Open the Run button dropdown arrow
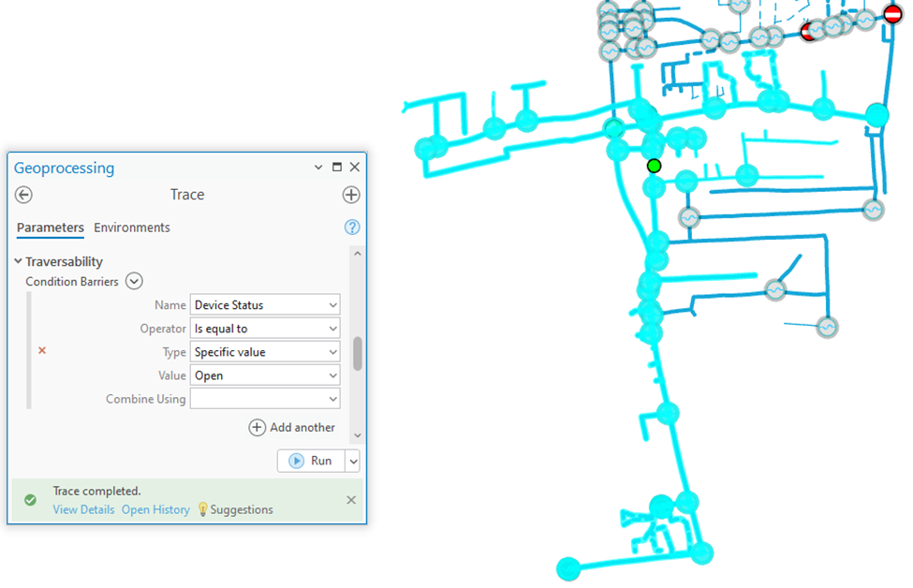The image size is (913, 588). tap(353, 461)
